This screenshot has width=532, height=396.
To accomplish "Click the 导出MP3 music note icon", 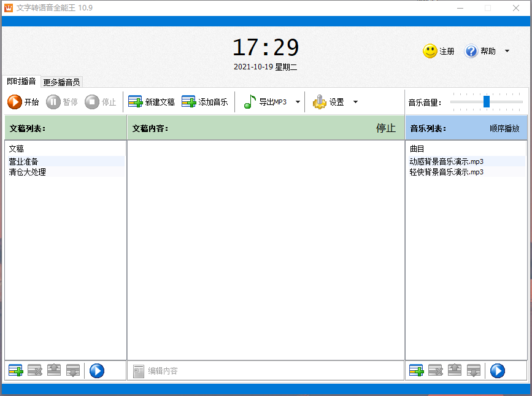I will [249, 102].
